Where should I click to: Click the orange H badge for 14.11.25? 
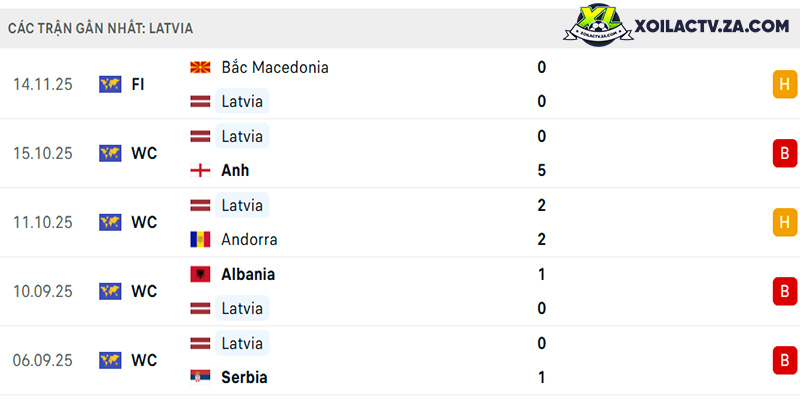click(785, 84)
